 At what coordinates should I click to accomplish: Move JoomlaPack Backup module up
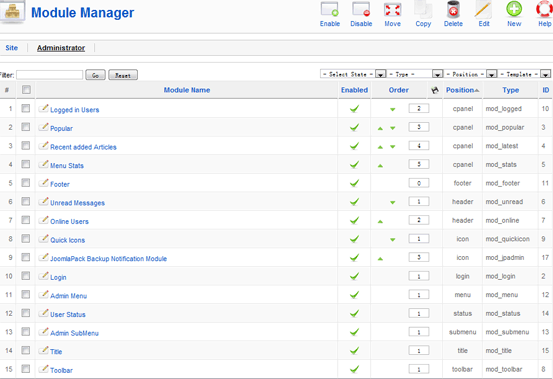pyautogui.click(x=380, y=258)
